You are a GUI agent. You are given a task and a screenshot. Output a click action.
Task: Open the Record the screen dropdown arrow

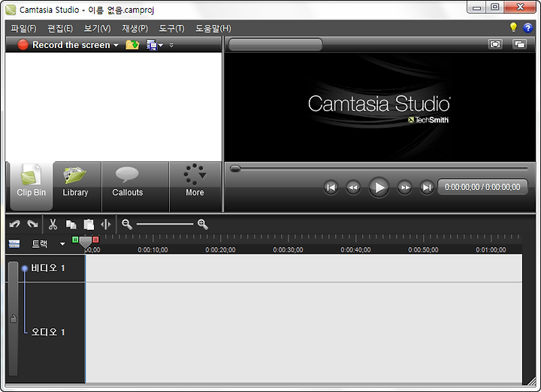point(116,45)
